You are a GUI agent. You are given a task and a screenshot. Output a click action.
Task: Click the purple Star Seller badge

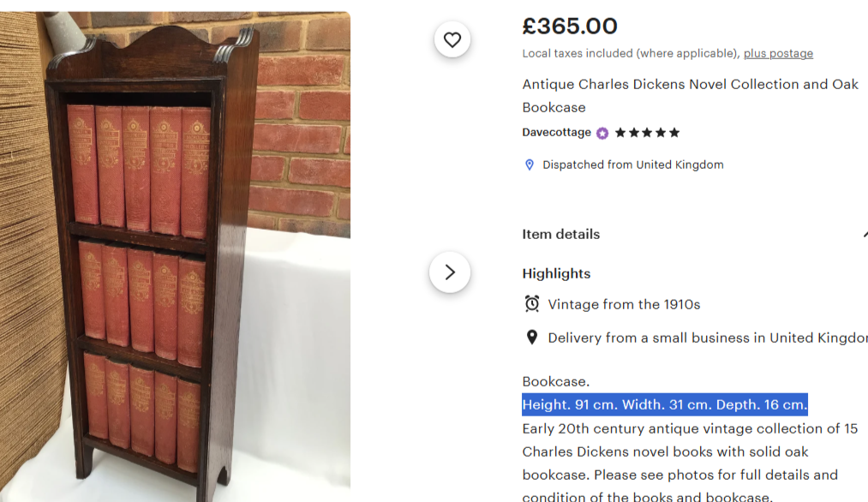pyautogui.click(x=602, y=133)
